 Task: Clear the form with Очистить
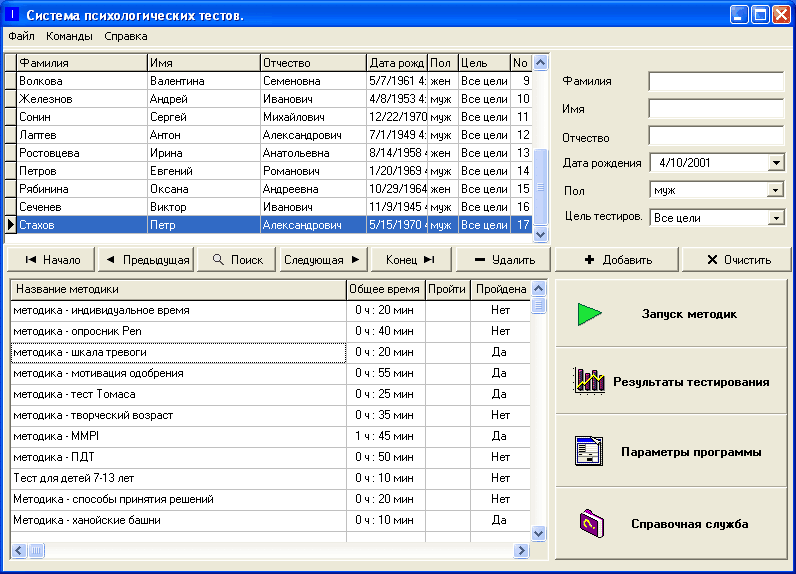pos(738,260)
